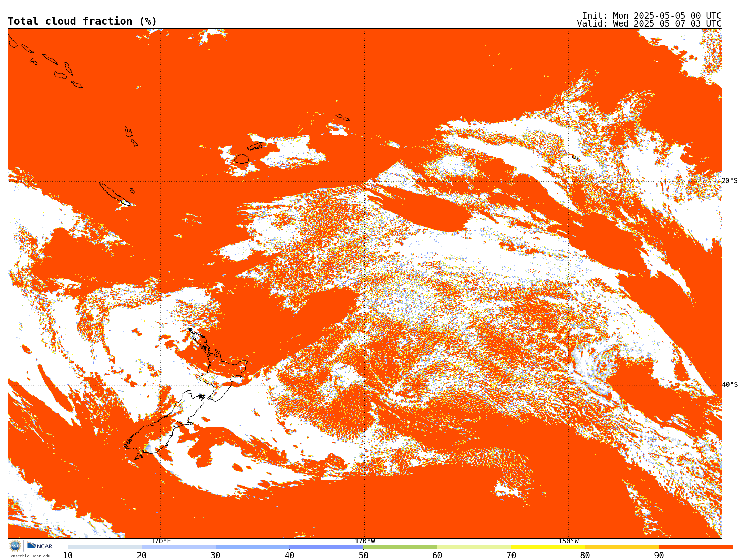Click the ensemble.ucar.edu text
Screen dimensions: 744x560
(30, 556)
